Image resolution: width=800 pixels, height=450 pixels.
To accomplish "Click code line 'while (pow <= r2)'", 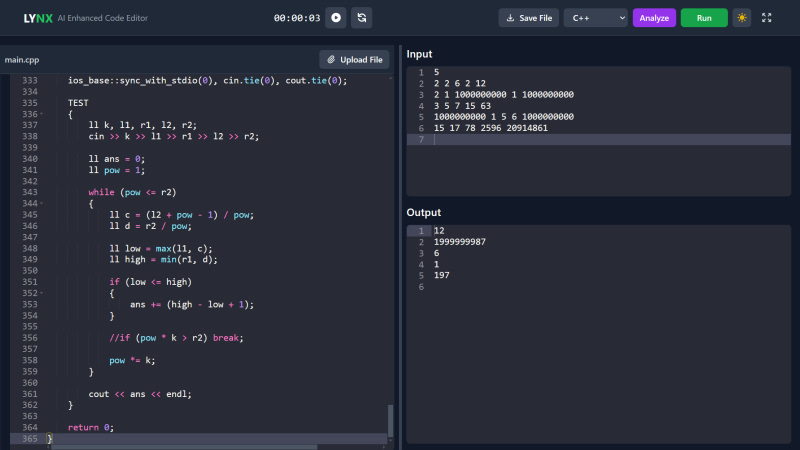I will click(x=132, y=192).
